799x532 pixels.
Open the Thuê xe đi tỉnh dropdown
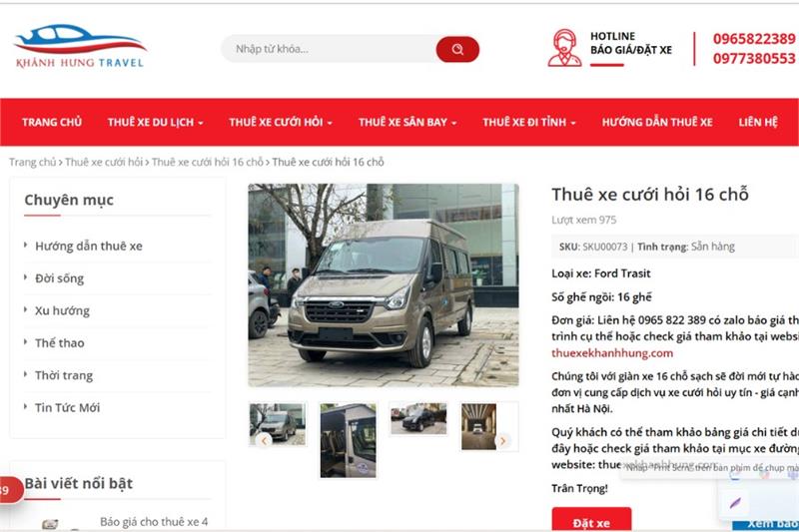tap(529, 122)
